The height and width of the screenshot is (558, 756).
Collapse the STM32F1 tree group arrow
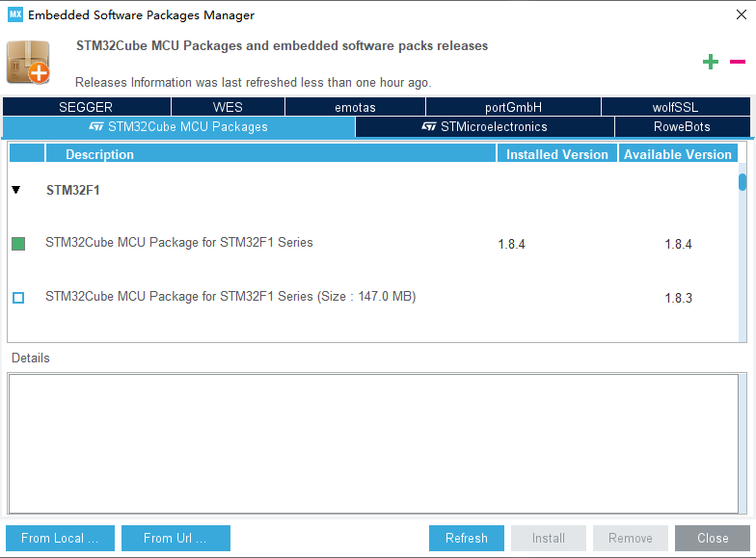point(15,190)
